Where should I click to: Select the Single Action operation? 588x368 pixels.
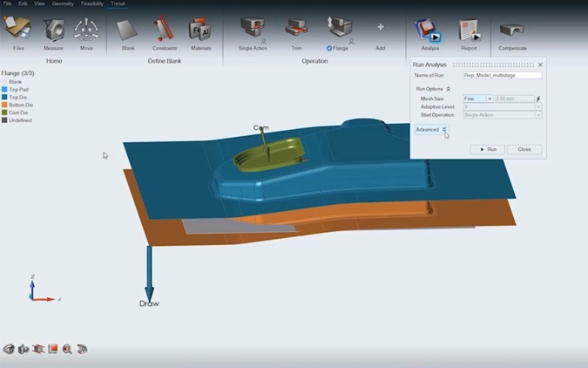click(x=252, y=31)
